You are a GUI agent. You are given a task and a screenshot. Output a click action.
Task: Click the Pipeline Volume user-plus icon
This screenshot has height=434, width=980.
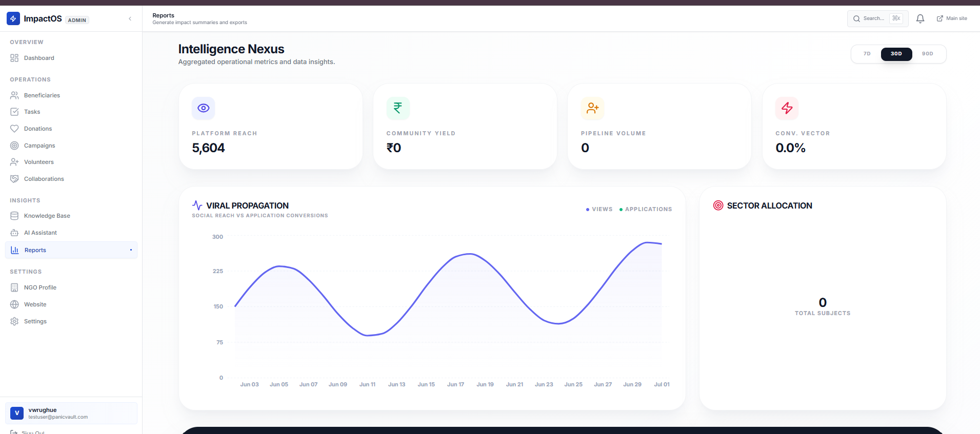(x=592, y=108)
